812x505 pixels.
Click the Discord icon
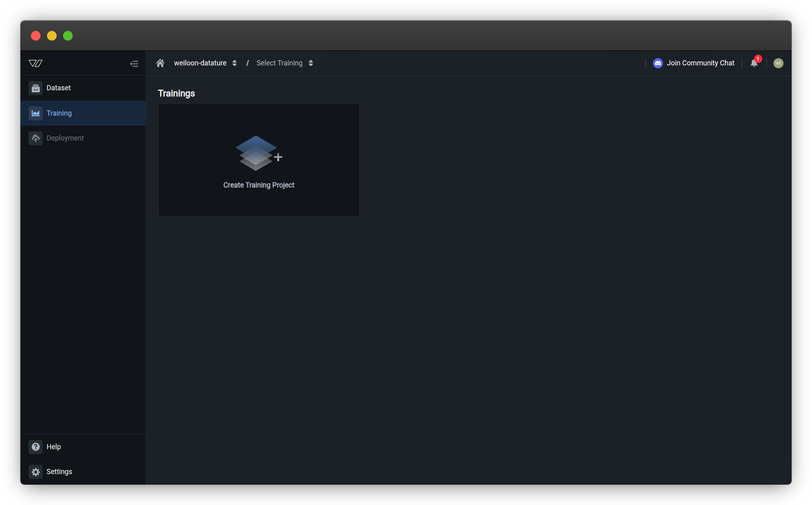tap(658, 63)
